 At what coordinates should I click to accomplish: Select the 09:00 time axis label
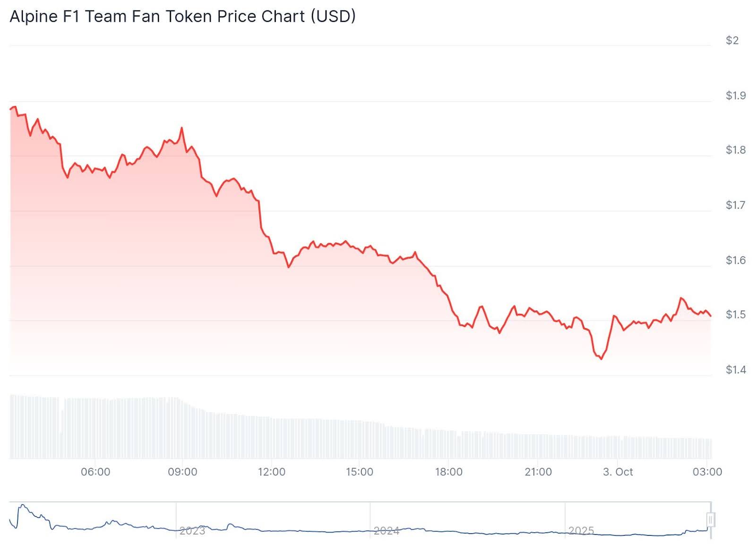pyautogui.click(x=182, y=472)
